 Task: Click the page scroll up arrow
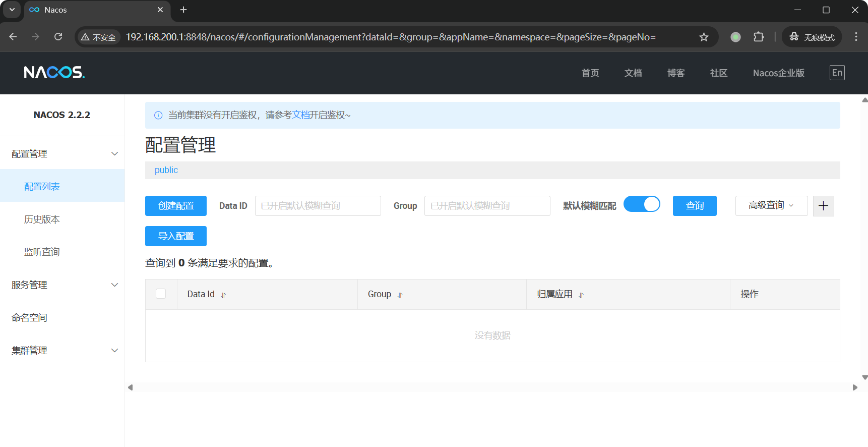pyautogui.click(x=864, y=100)
